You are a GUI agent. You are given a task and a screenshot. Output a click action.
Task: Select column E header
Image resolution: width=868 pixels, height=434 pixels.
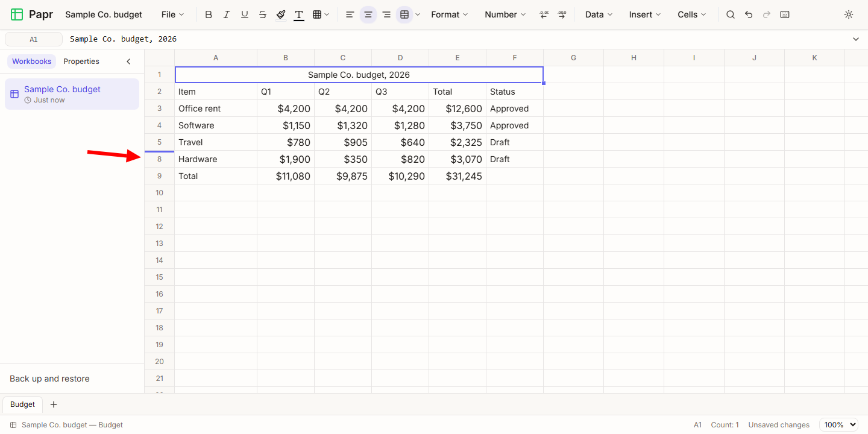tap(458, 58)
